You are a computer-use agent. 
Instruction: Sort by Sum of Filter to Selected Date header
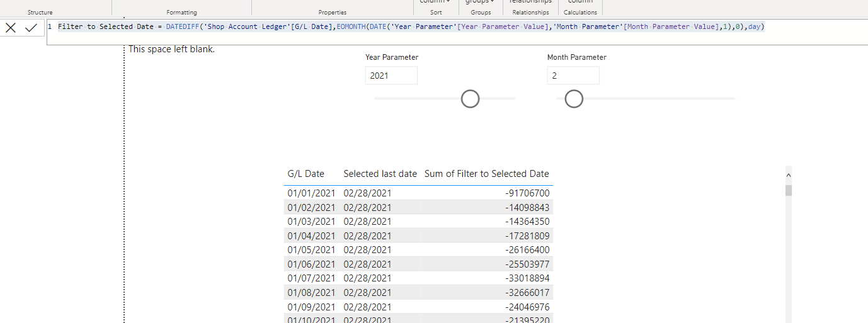[x=487, y=174]
